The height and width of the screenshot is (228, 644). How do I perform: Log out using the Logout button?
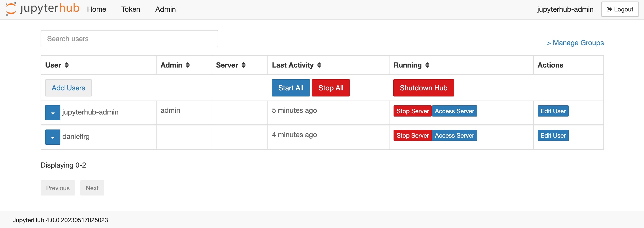[x=620, y=9]
